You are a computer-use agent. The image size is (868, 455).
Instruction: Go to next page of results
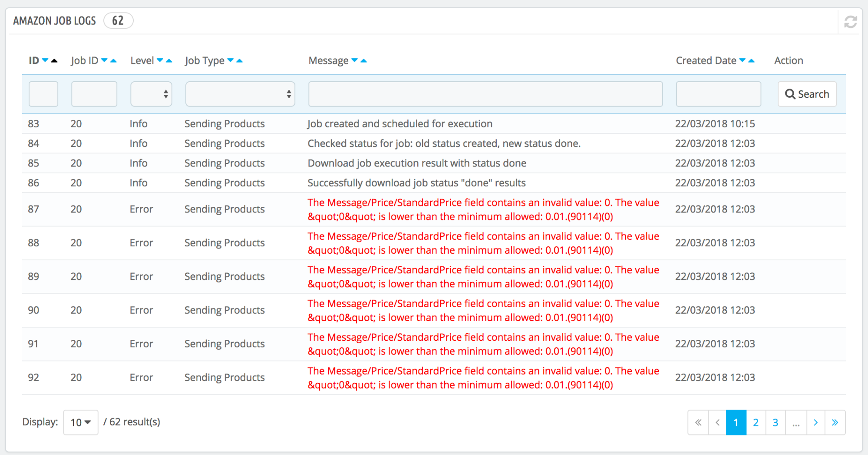coord(816,422)
